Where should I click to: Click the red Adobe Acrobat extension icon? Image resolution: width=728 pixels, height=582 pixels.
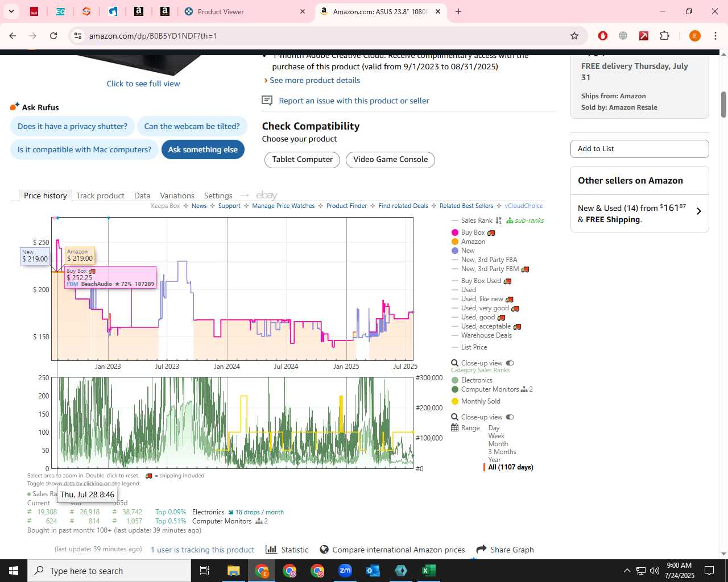644,36
